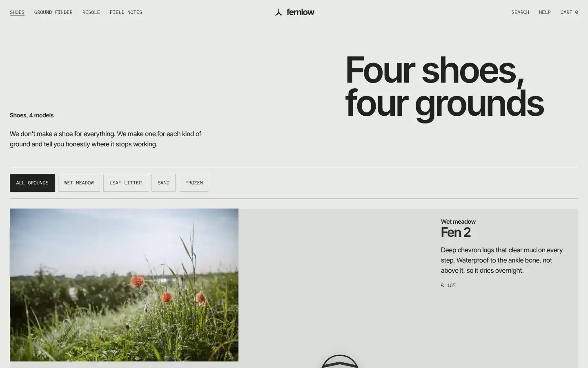Filter shoes by Frozen
The height and width of the screenshot is (368, 588).
click(194, 183)
